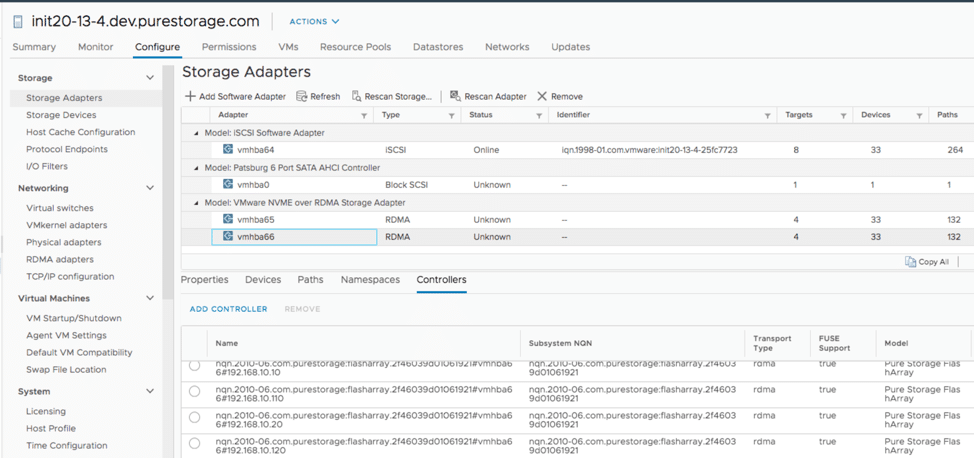
Task: Click the Remove X icon
Action: click(x=542, y=96)
